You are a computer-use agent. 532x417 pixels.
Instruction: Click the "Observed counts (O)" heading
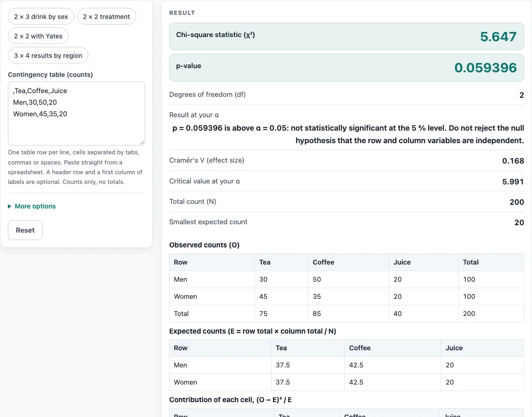click(x=204, y=245)
